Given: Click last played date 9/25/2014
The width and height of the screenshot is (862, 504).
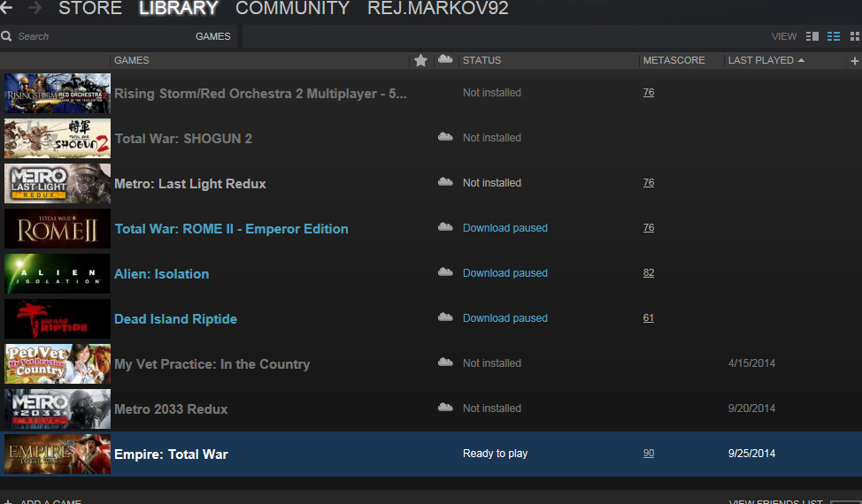Looking at the screenshot, I should point(751,453).
